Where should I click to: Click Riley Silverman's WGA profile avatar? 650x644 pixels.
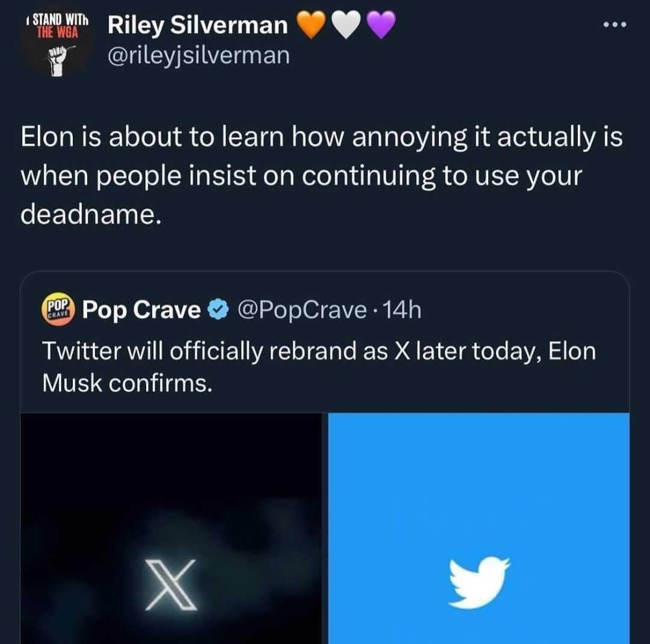(x=57, y=41)
